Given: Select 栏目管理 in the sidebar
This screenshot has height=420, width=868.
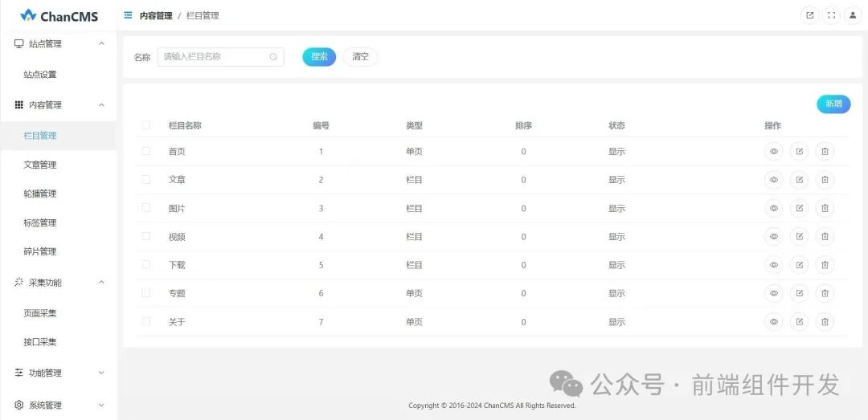Looking at the screenshot, I should (x=40, y=135).
